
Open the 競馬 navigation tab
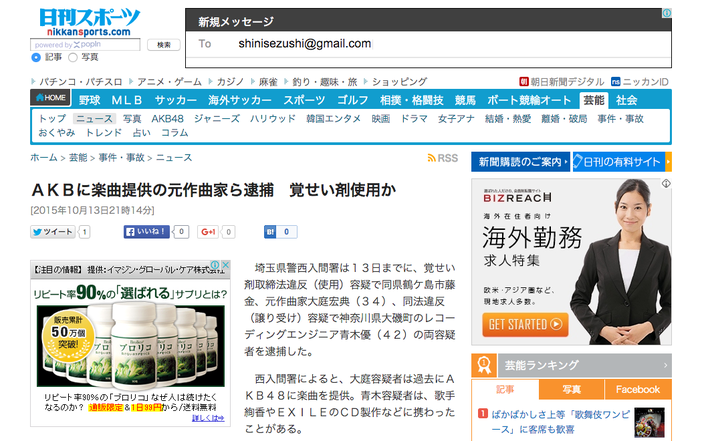click(x=465, y=100)
